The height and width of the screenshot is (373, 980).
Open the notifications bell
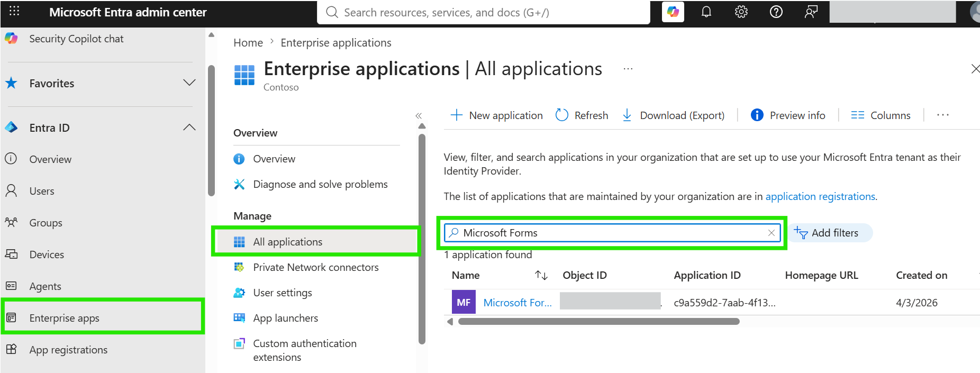pyautogui.click(x=706, y=12)
